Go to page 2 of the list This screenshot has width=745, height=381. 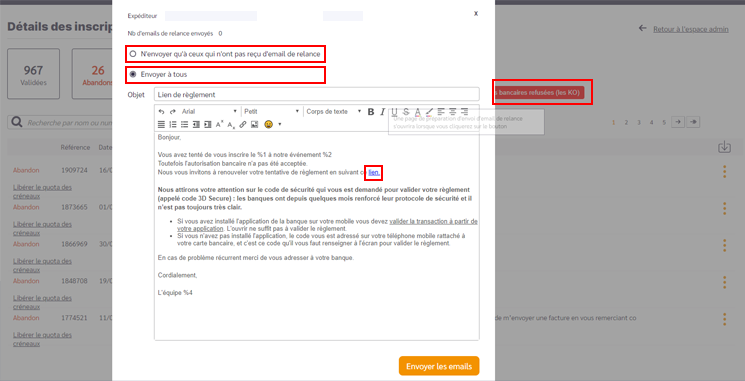pyautogui.click(x=626, y=123)
